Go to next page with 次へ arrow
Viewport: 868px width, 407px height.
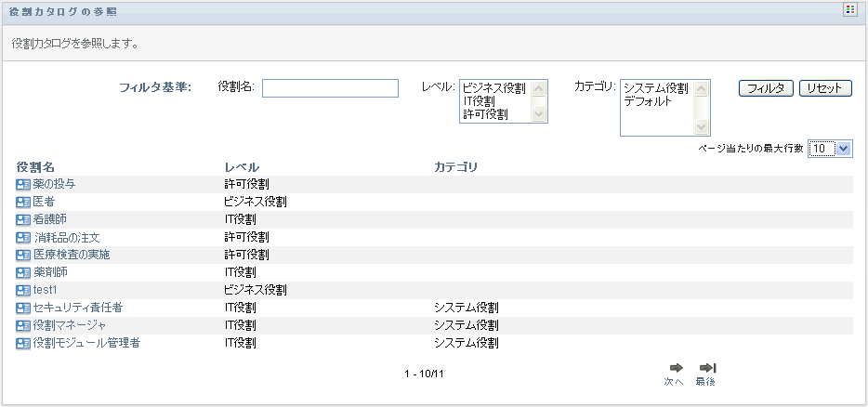[x=676, y=368]
